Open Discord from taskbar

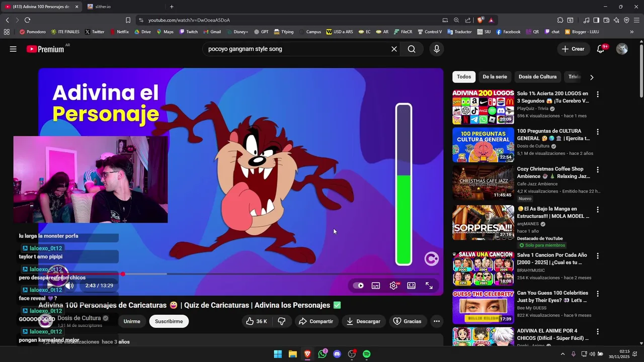pos(337,354)
